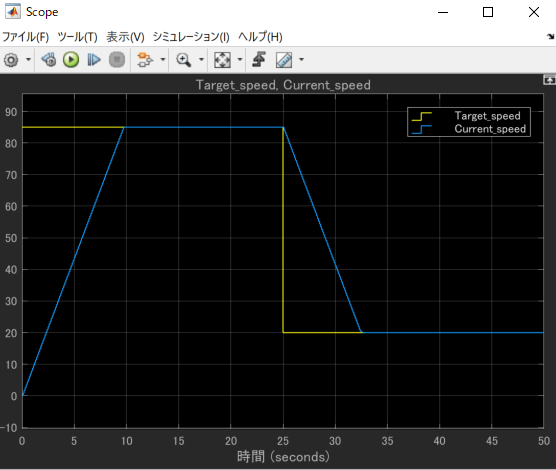Screen dimensions: 556x470
Task: Open the cursor measurements ruler icon
Action: (284, 60)
